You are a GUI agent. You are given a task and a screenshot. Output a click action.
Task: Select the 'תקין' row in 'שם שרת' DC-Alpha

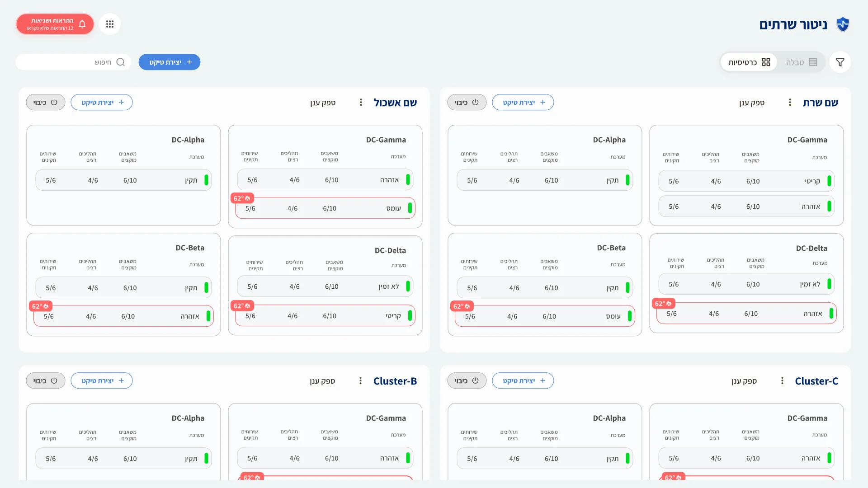(x=545, y=180)
